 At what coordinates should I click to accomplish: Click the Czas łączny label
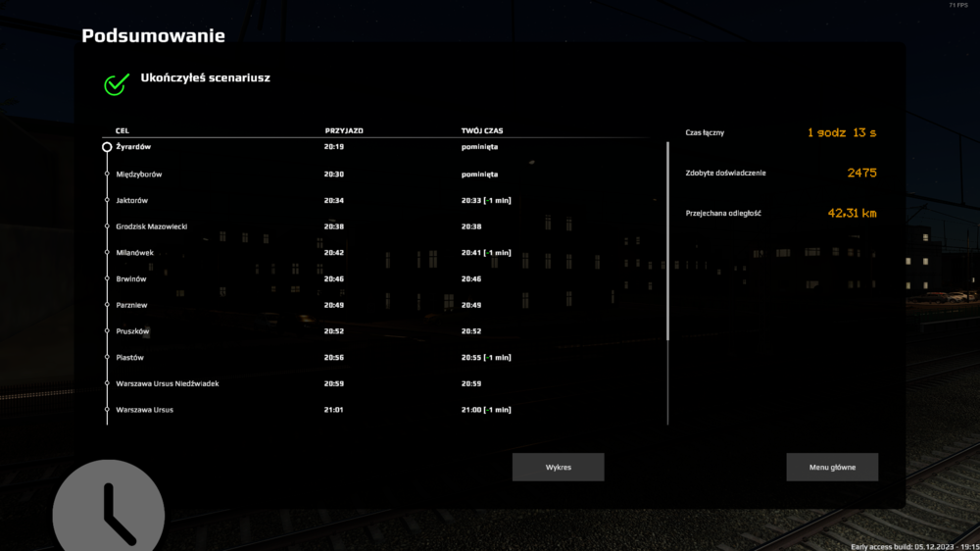click(x=705, y=132)
